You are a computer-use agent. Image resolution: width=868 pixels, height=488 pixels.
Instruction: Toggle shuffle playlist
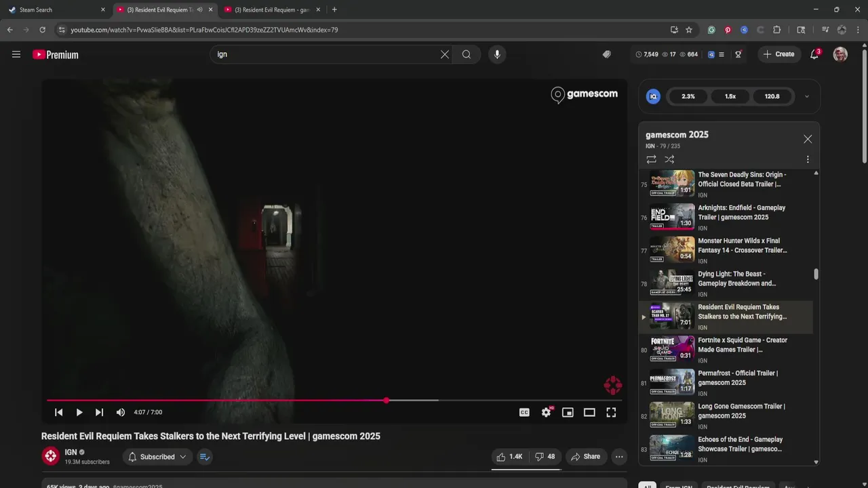tap(669, 159)
